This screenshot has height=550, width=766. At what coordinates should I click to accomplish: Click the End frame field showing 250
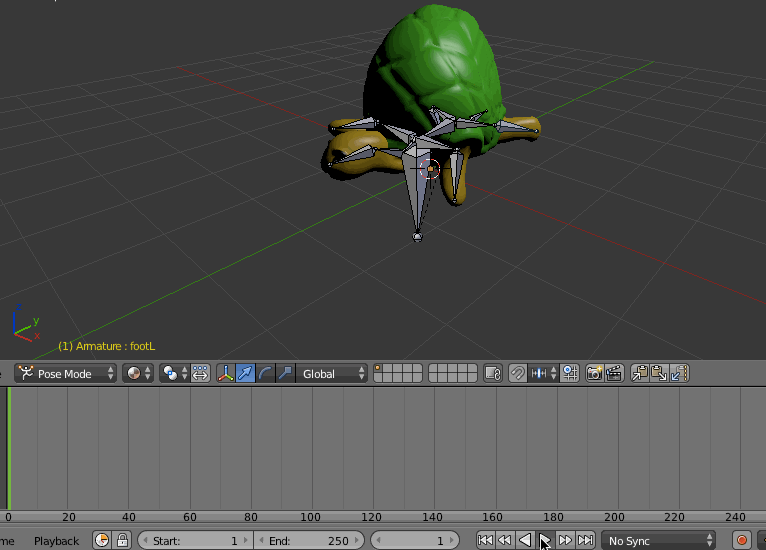point(309,541)
